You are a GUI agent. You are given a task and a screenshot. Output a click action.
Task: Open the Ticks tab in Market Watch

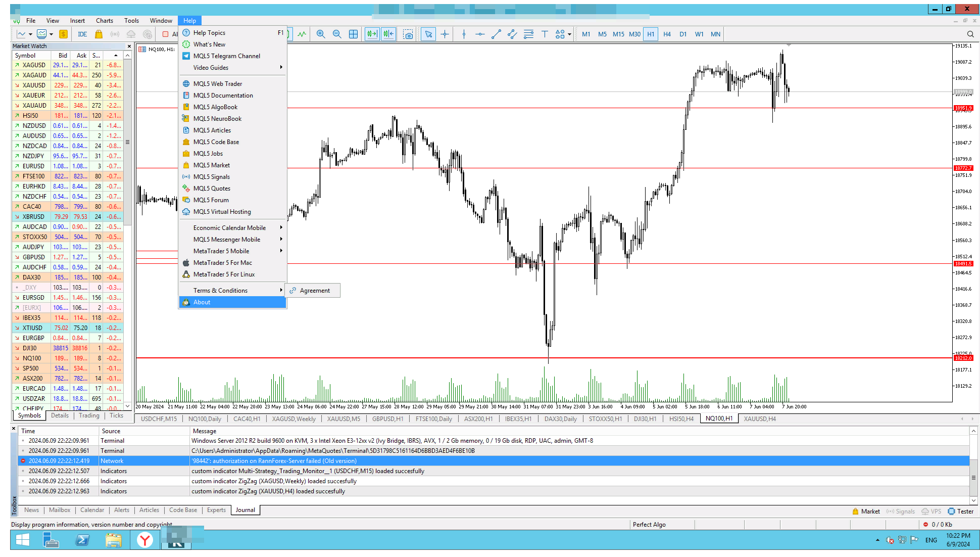point(116,415)
